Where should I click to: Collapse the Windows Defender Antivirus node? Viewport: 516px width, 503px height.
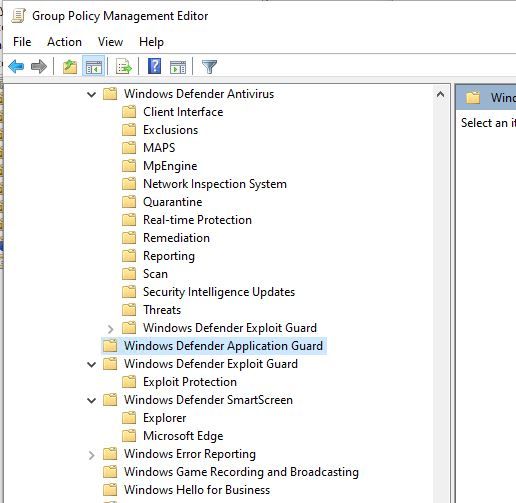(x=91, y=94)
